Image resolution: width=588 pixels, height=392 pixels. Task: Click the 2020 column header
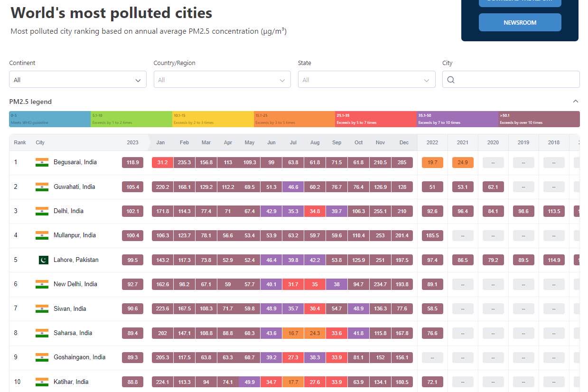(x=493, y=142)
